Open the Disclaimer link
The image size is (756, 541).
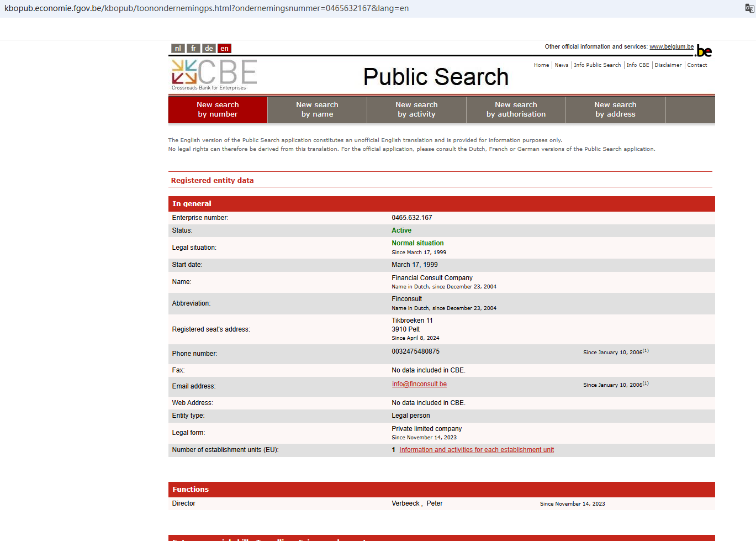[668, 65]
